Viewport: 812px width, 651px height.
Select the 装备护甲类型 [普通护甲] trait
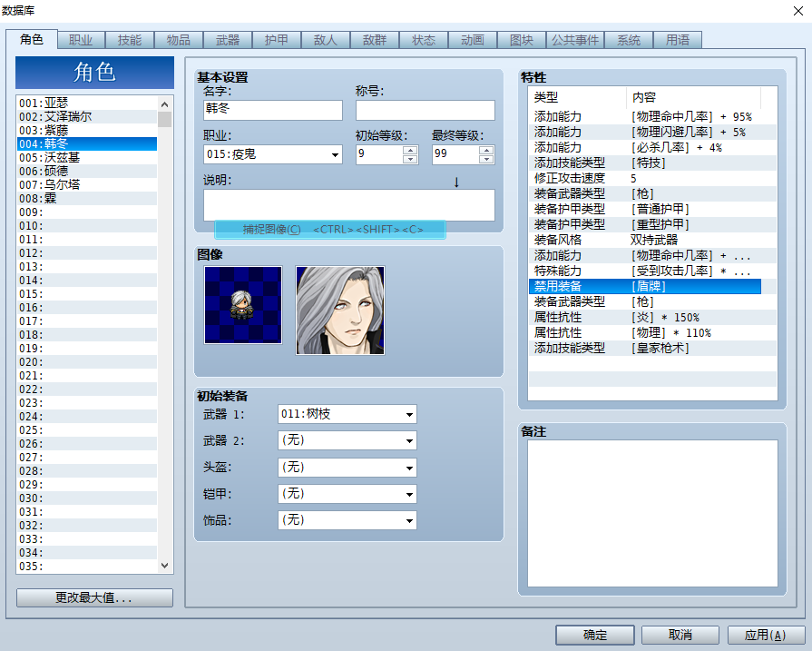coord(652,209)
